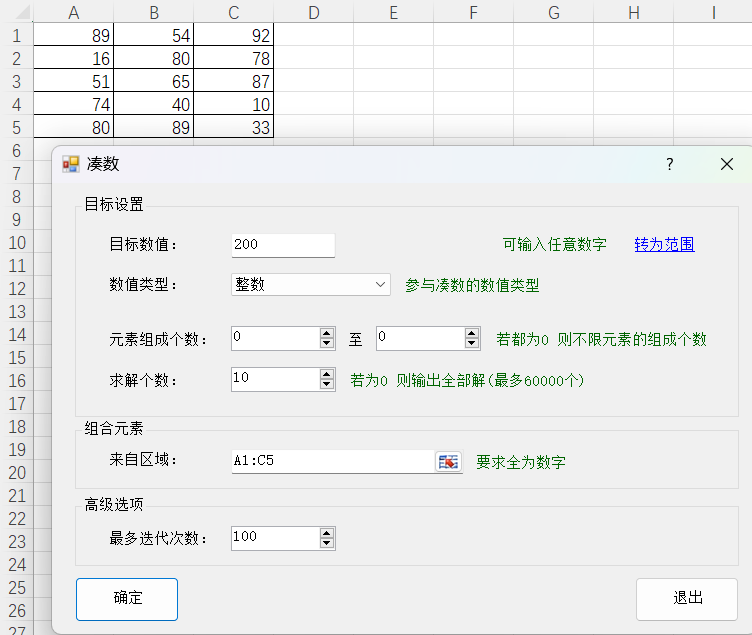The width and height of the screenshot is (752, 635).
Task: Click the 转为范围 link
Action: 664,244
